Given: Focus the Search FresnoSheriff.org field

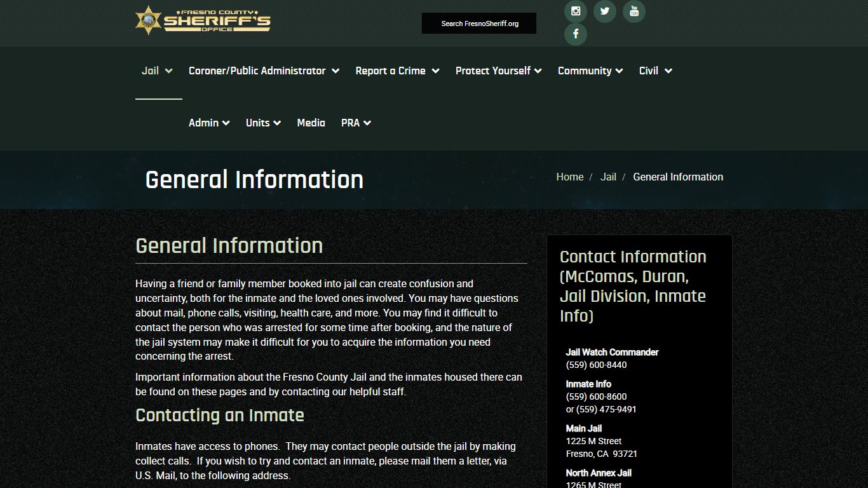Looking at the screenshot, I should pyautogui.click(x=479, y=24).
